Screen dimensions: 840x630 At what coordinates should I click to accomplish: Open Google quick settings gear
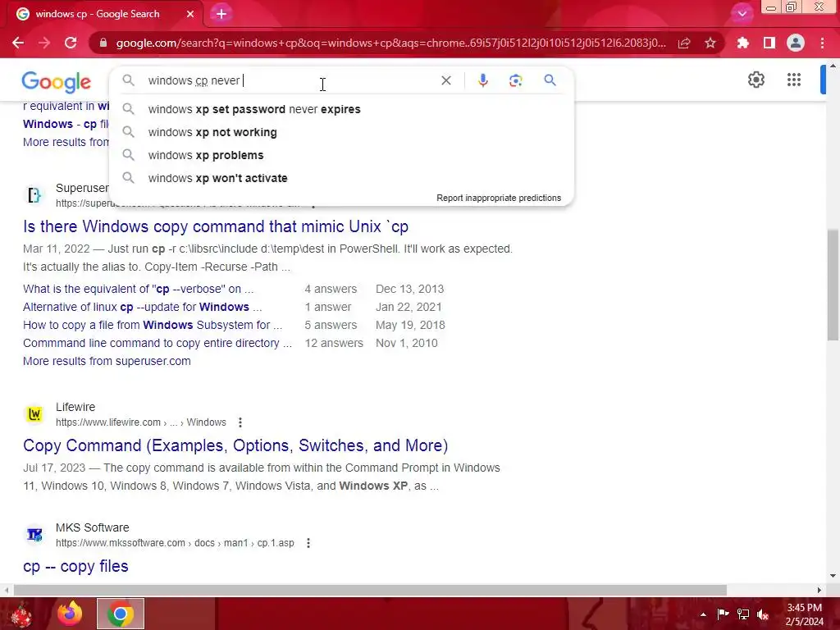coord(756,80)
